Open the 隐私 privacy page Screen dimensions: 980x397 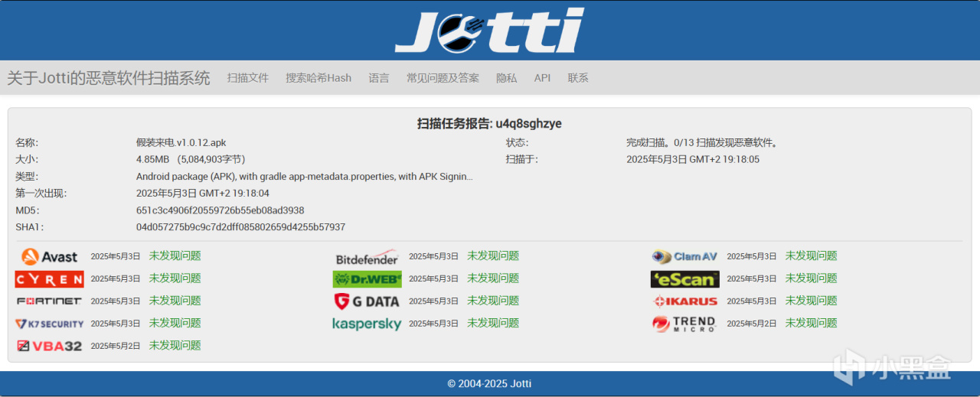coord(507,78)
